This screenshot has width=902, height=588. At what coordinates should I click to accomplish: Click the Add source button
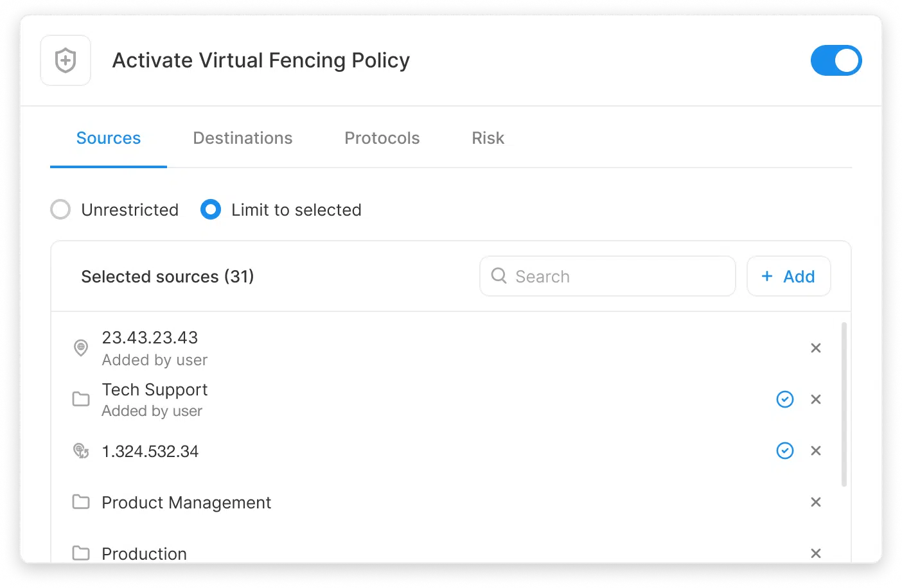tap(788, 277)
